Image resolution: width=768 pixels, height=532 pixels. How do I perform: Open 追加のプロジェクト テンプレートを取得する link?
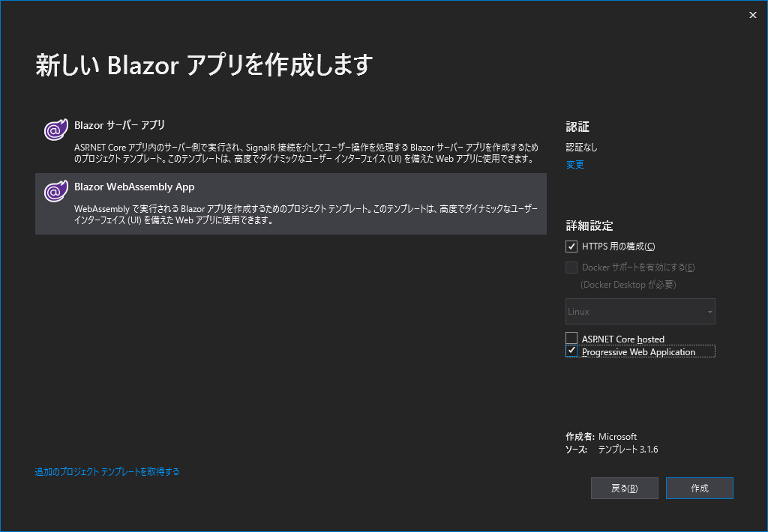[107, 472]
